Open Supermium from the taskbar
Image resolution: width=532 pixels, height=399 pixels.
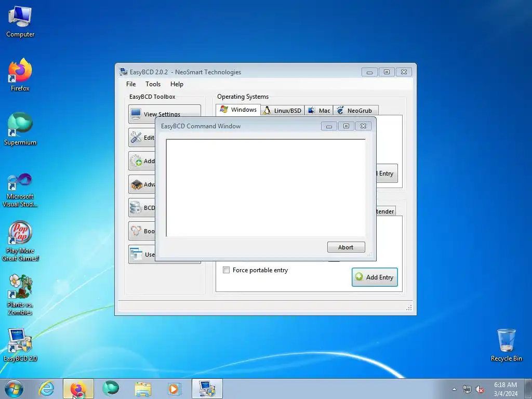(111, 389)
